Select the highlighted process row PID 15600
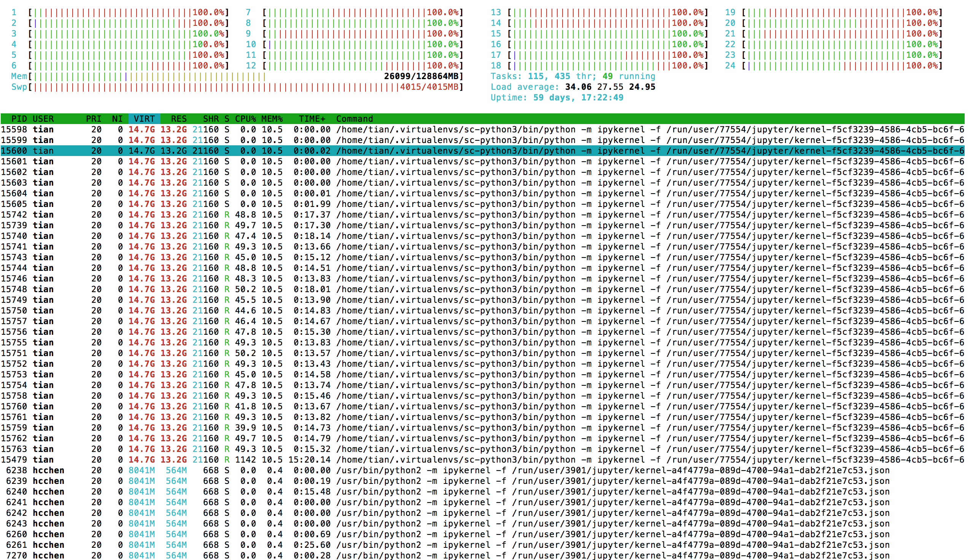 pos(482,151)
